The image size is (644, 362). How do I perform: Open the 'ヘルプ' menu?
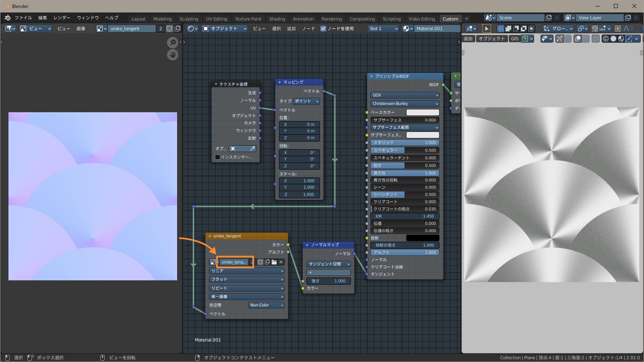(x=112, y=18)
